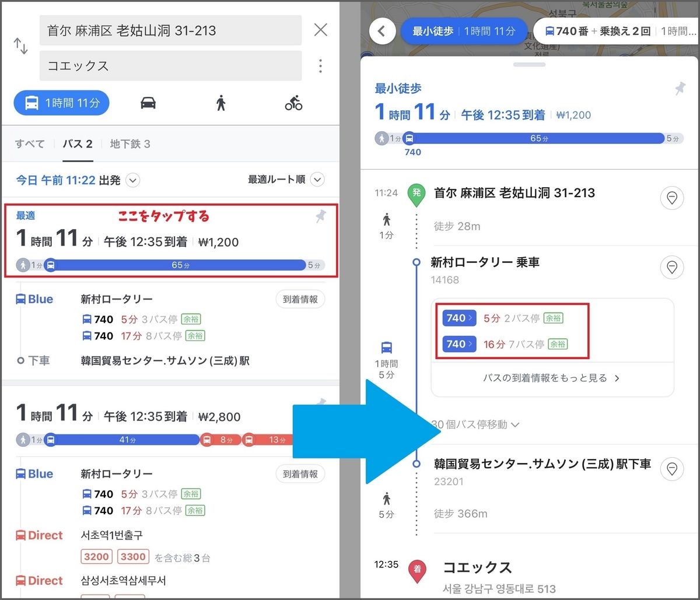Image resolution: width=700 pixels, height=600 pixels.
Task: Click first route's 740 17分 8バス停 row
Action: [145, 336]
